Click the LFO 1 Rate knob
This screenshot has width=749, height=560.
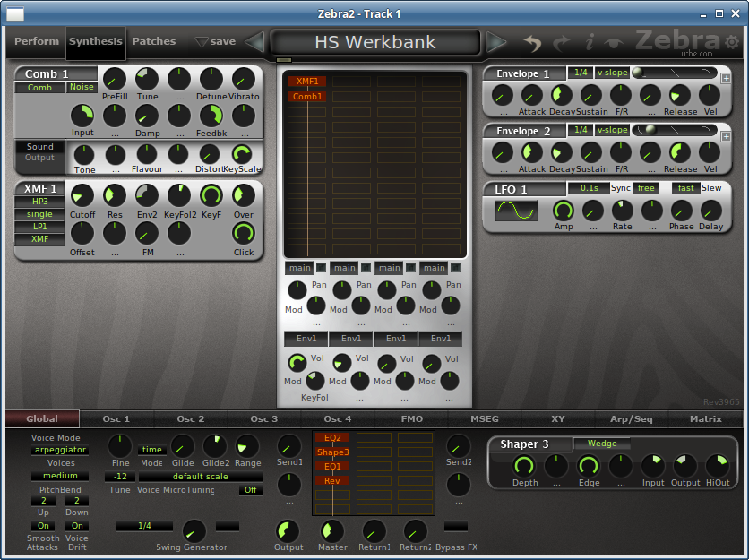[x=622, y=211]
